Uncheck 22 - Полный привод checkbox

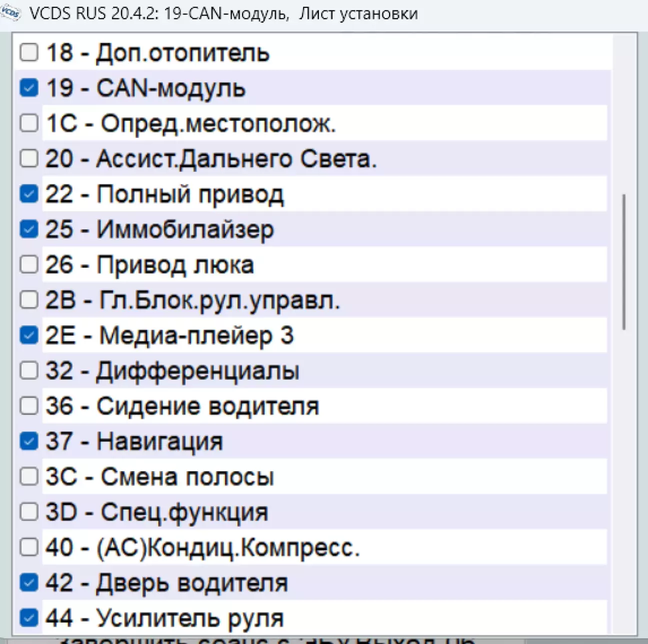point(29,194)
